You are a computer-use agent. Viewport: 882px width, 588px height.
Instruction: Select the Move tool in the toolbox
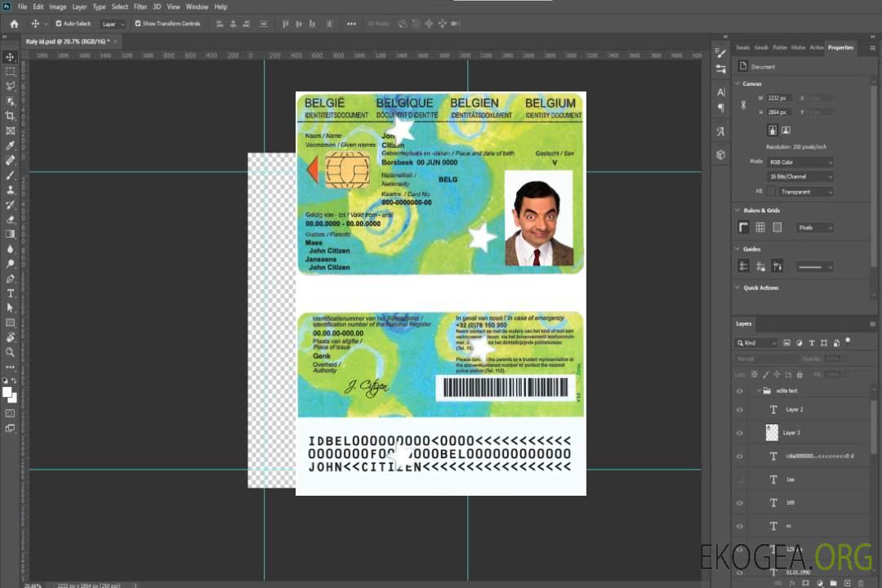click(x=10, y=57)
